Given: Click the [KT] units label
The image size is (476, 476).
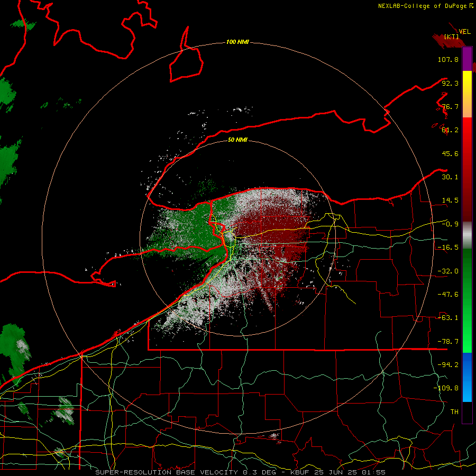Looking at the screenshot, I should [x=452, y=36].
